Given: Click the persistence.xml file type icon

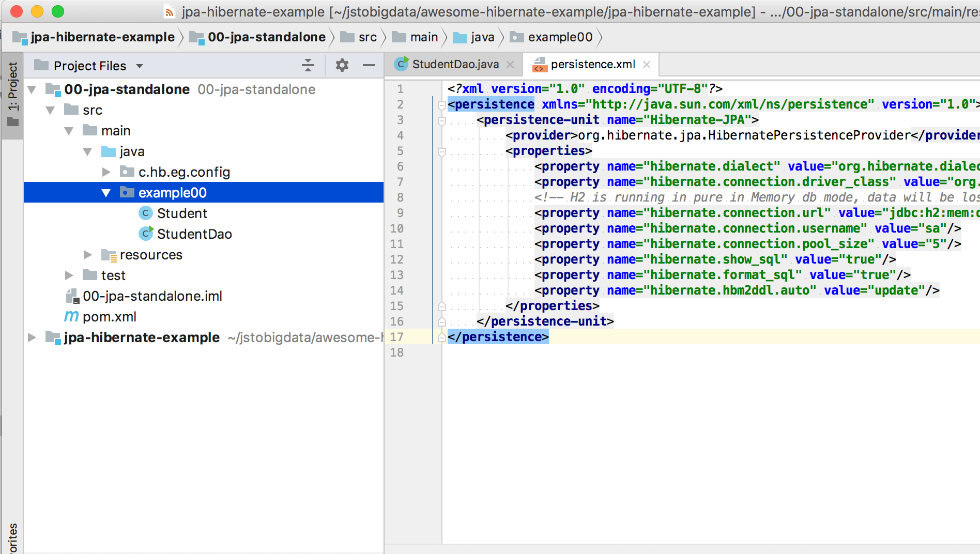Looking at the screenshot, I should coord(539,64).
